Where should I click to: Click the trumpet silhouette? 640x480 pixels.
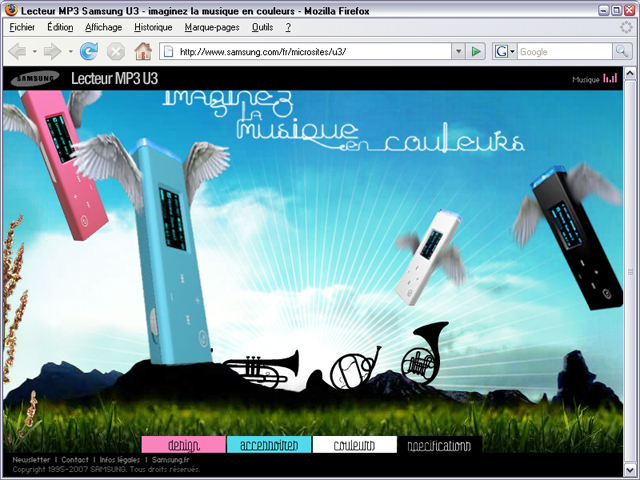(x=261, y=369)
